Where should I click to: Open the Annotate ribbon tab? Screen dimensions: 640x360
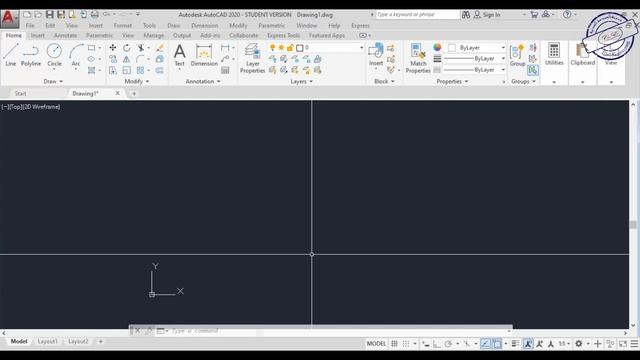[65, 36]
